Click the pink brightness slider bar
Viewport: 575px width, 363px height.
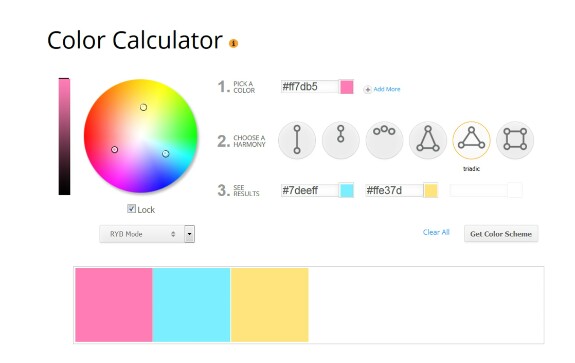pos(64,136)
